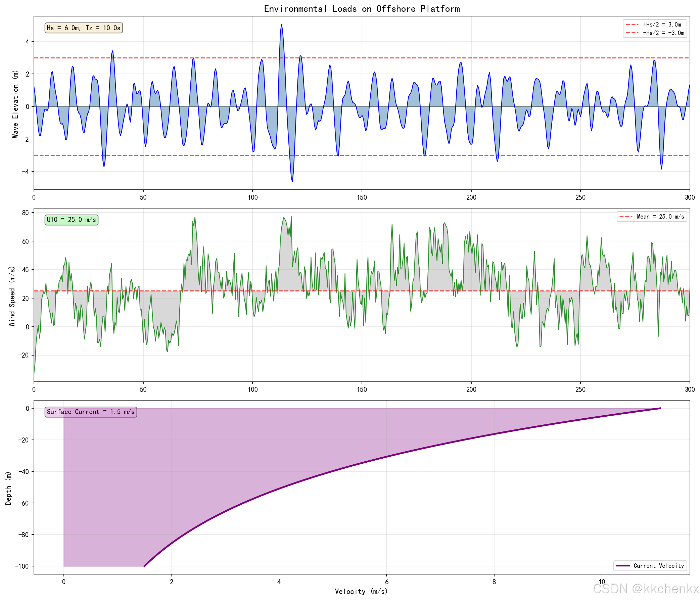Click the '150' x-tick of the wave plot

[x=362, y=197]
